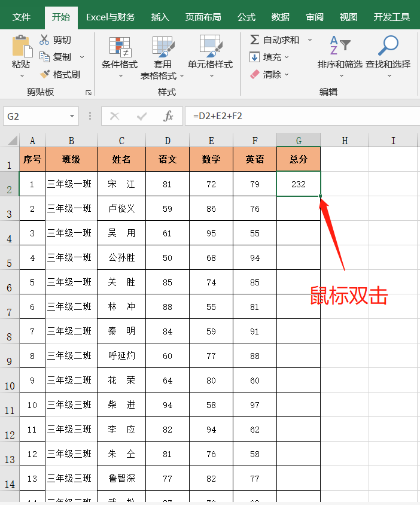Image resolution: width=420 pixels, height=505 pixels.
Task: Select column G header
Action: pos(299,141)
